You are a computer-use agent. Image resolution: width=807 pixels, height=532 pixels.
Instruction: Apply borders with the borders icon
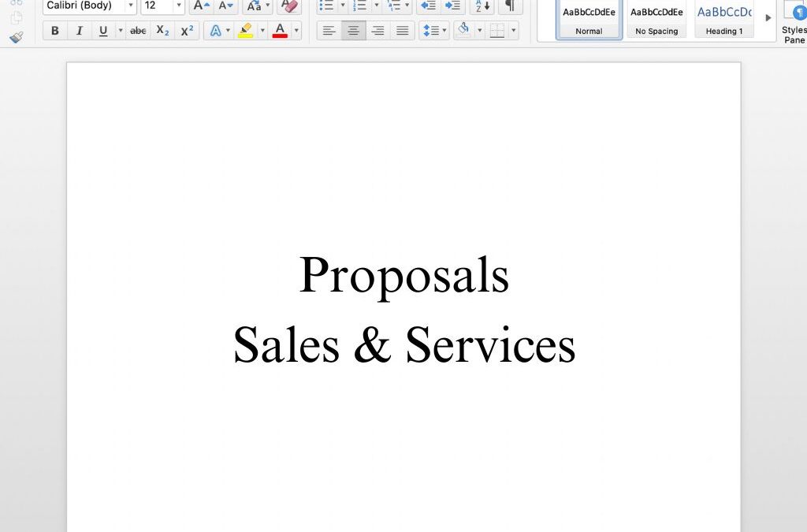point(497,31)
